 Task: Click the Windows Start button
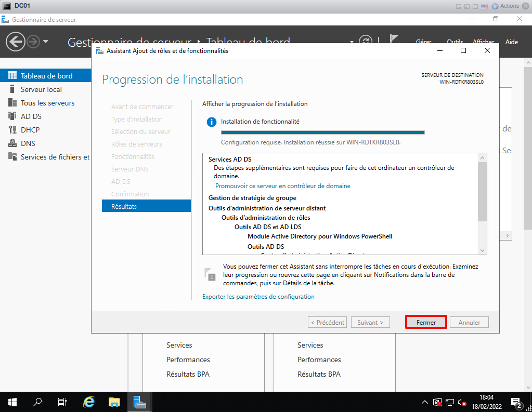(12, 402)
